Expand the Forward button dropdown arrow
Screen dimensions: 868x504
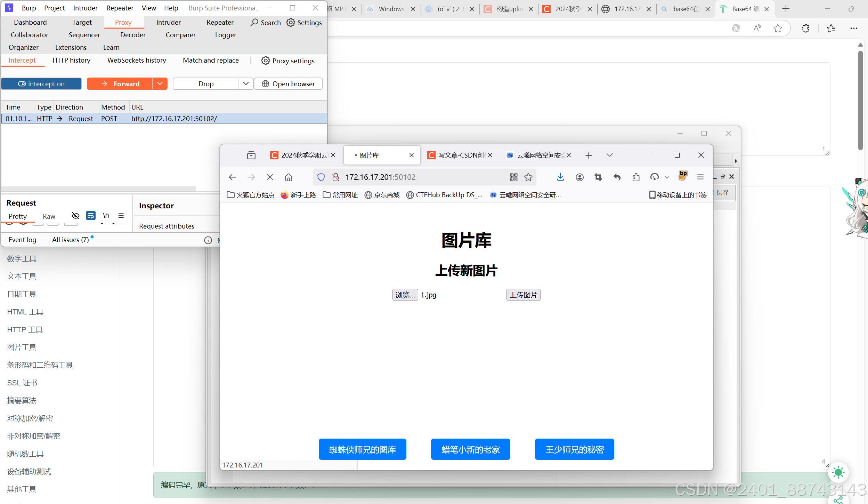[160, 83]
